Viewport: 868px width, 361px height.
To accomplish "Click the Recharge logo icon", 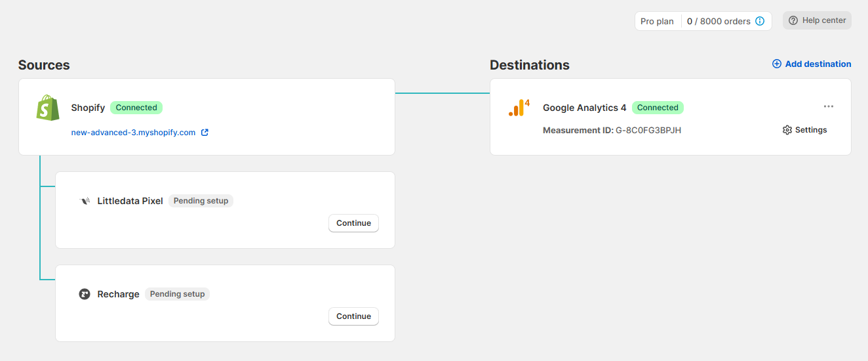I will pyautogui.click(x=85, y=294).
